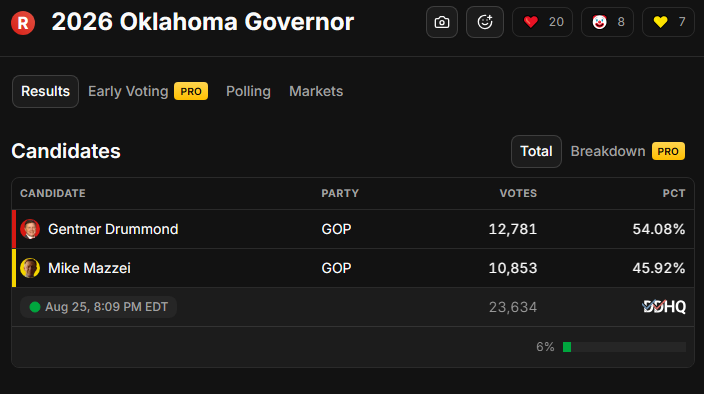This screenshot has width=704, height=394.
Task: Click the 6% reporting progress bar
Action: pyautogui.click(x=624, y=347)
